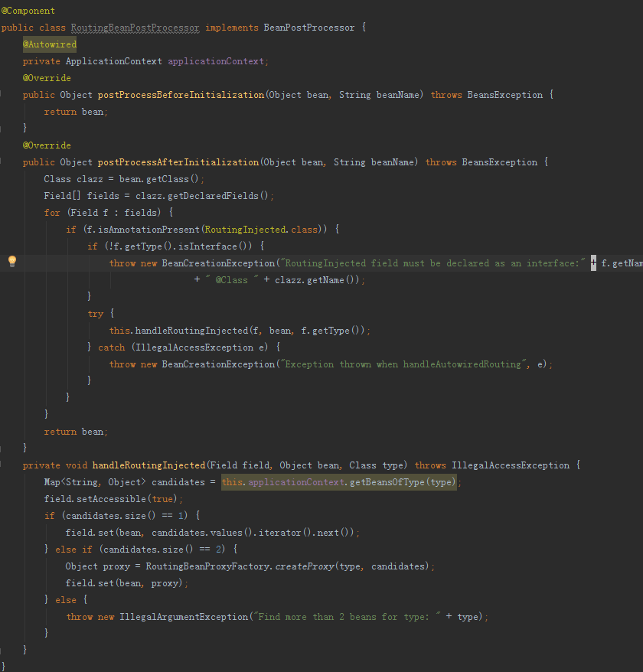The width and height of the screenshot is (643, 672).
Task: Click candidates.size() == 2 condition
Action: [162, 550]
